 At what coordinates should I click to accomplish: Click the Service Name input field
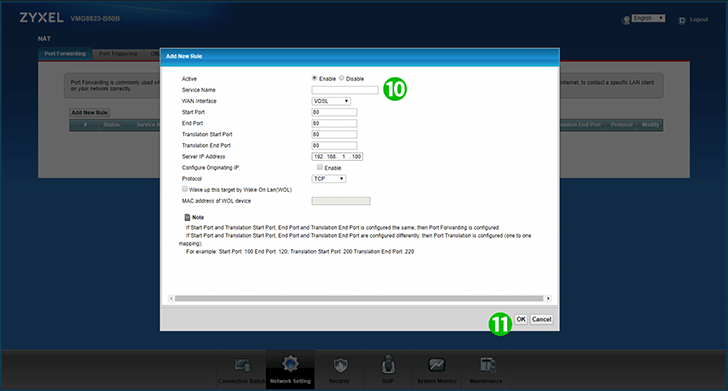tap(345, 90)
